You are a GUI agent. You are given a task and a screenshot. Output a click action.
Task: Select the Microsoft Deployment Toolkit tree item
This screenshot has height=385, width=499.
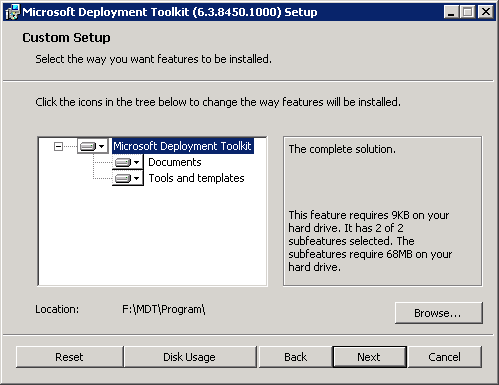click(183, 146)
